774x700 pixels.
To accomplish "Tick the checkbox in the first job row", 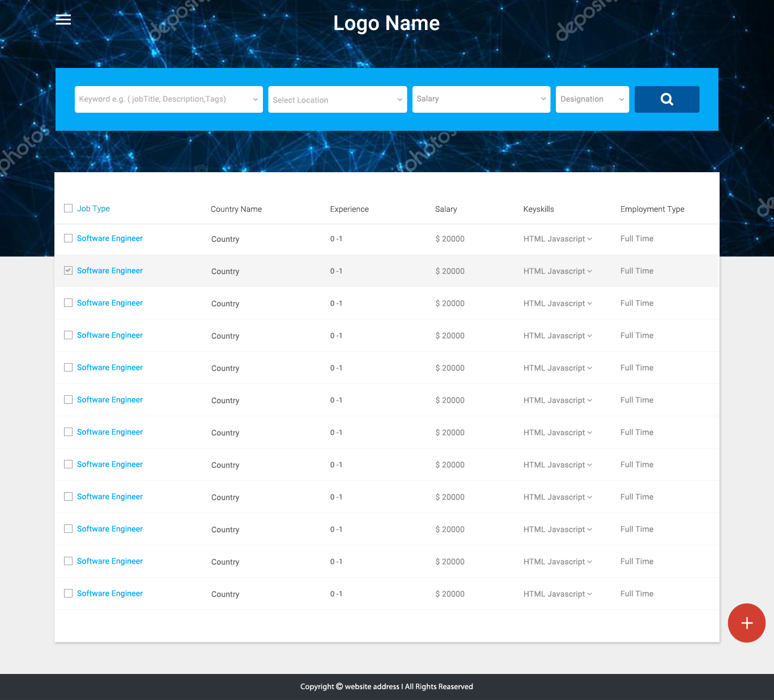I will pos(69,238).
